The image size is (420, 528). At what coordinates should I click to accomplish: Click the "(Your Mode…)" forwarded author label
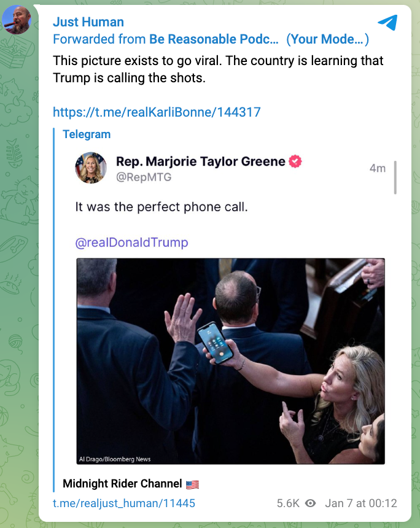pyautogui.click(x=327, y=39)
